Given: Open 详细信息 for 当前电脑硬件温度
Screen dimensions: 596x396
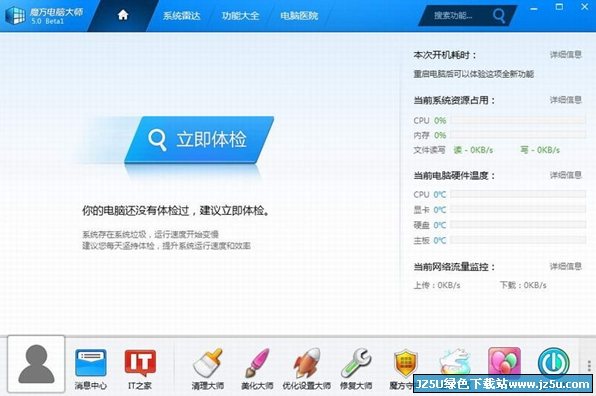Looking at the screenshot, I should coord(566,175).
